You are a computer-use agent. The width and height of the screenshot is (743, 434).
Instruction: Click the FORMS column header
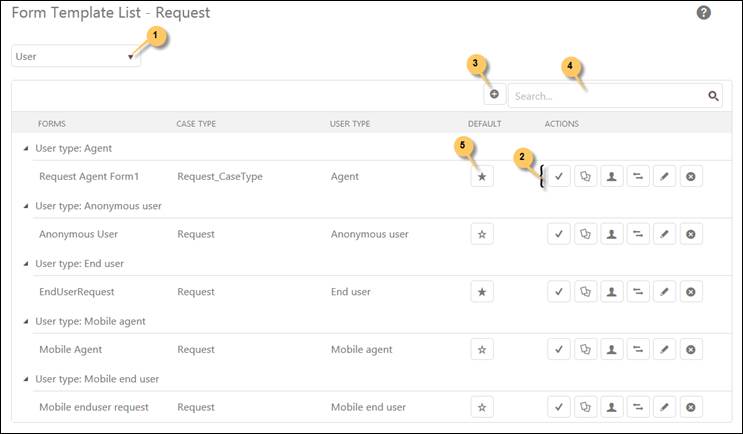[53, 124]
